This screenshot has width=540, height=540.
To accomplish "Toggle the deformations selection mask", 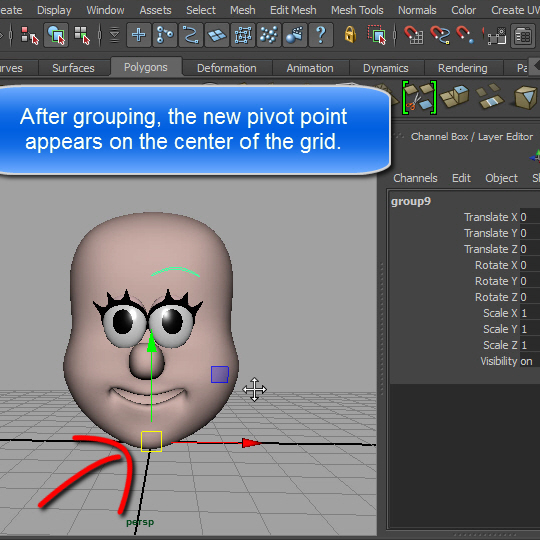I will tap(243, 35).
